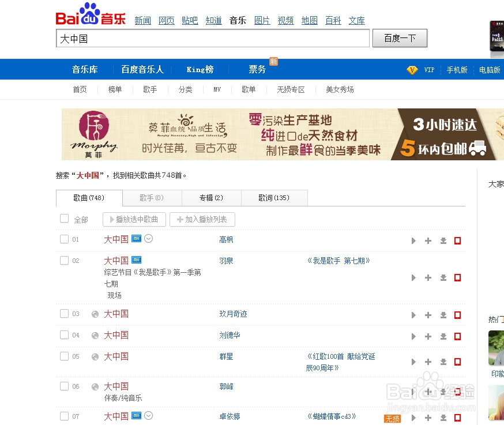Open MV icon for 羽泉 song
The image size is (504, 425).
(137, 259)
